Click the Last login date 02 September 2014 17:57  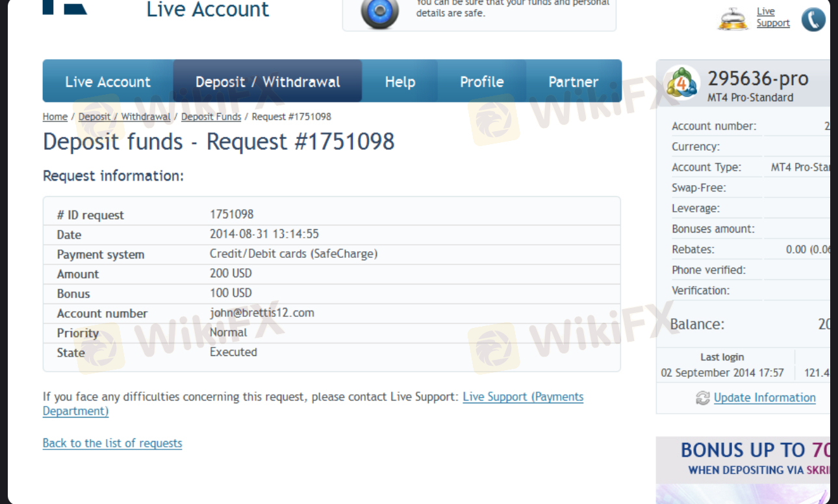722,373
